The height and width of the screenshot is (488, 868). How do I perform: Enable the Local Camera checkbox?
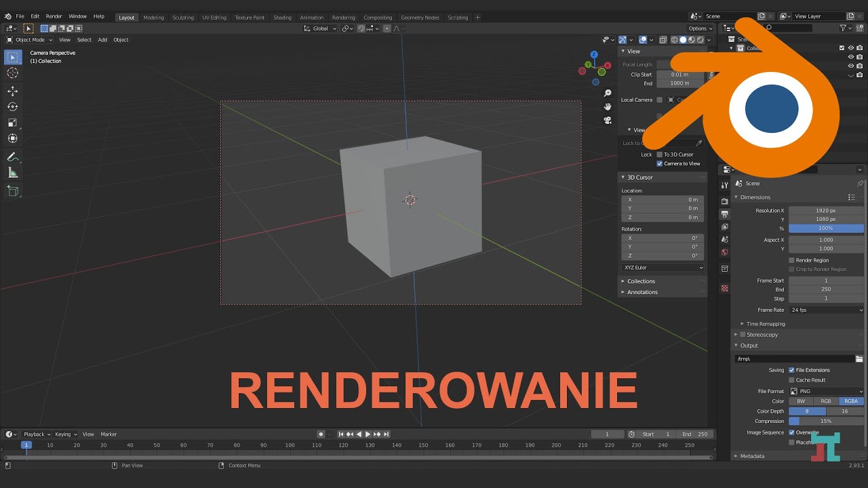[659, 100]
